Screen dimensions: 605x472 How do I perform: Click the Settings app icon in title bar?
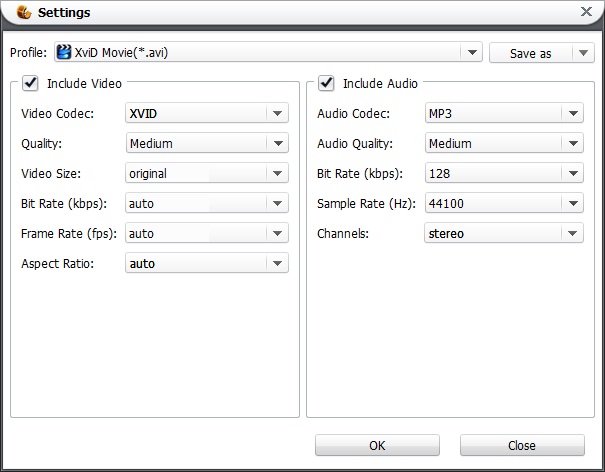coord(24,12)
